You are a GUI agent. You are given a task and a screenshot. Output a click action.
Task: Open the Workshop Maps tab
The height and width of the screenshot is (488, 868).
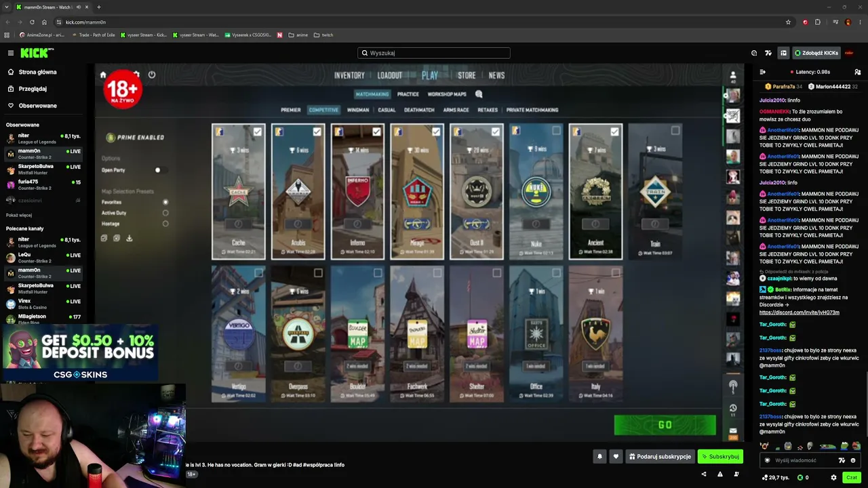click(x=447, y=94)
